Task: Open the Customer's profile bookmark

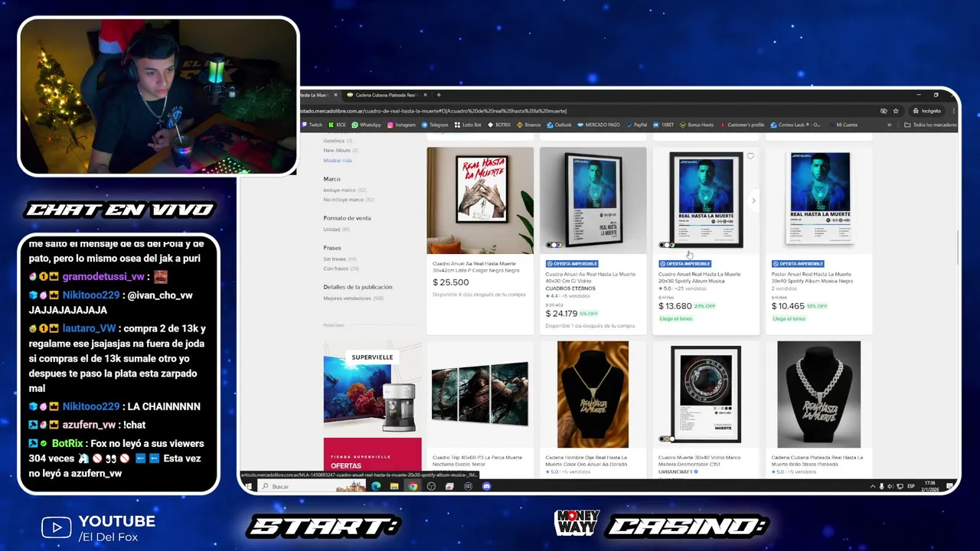Action: (x=742, y=125)
